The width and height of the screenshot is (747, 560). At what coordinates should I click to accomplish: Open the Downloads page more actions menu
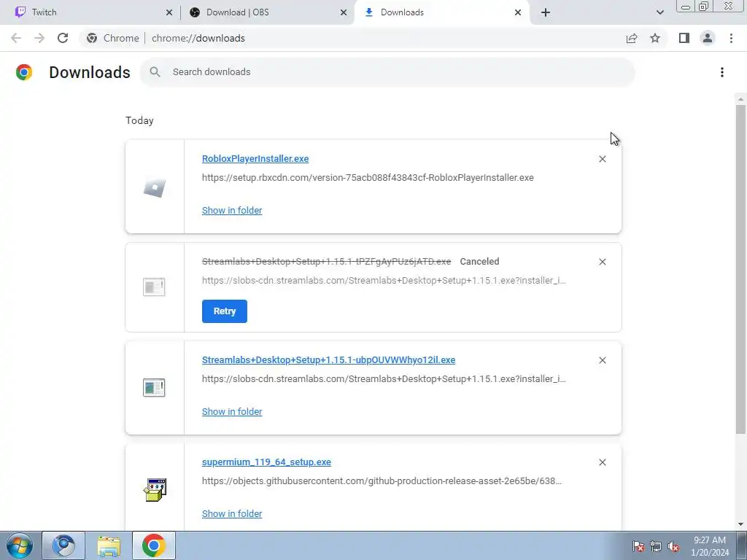point(722,72)
